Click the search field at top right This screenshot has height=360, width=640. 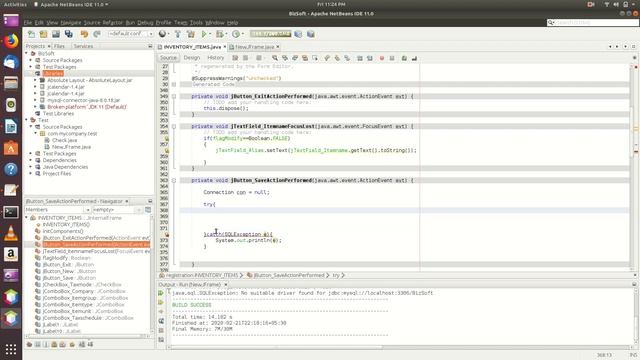pos(593,22)
